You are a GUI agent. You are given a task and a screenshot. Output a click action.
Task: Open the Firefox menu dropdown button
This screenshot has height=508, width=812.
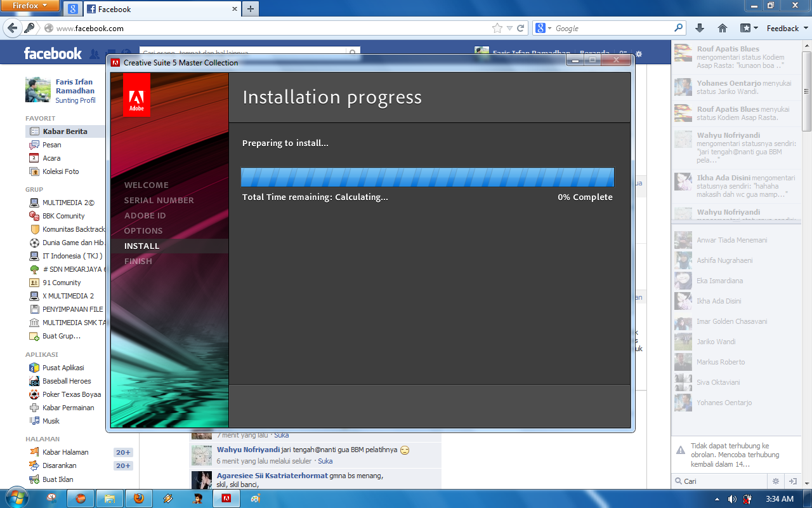(30, 6)
